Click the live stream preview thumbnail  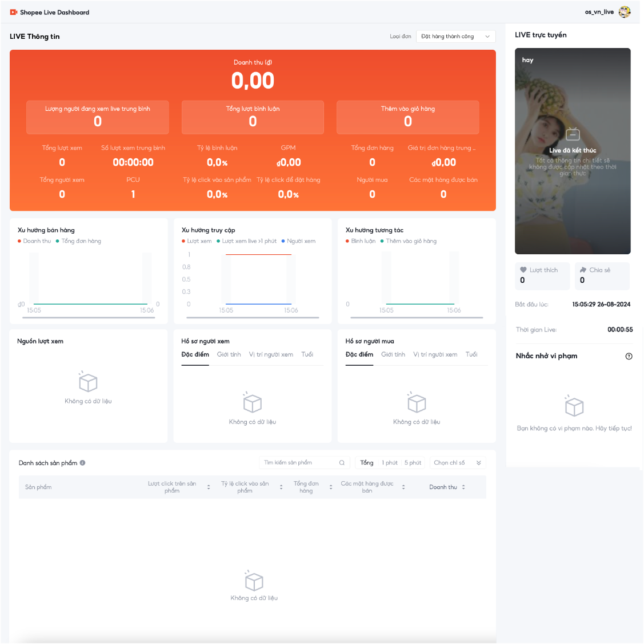tap(573, 151)
